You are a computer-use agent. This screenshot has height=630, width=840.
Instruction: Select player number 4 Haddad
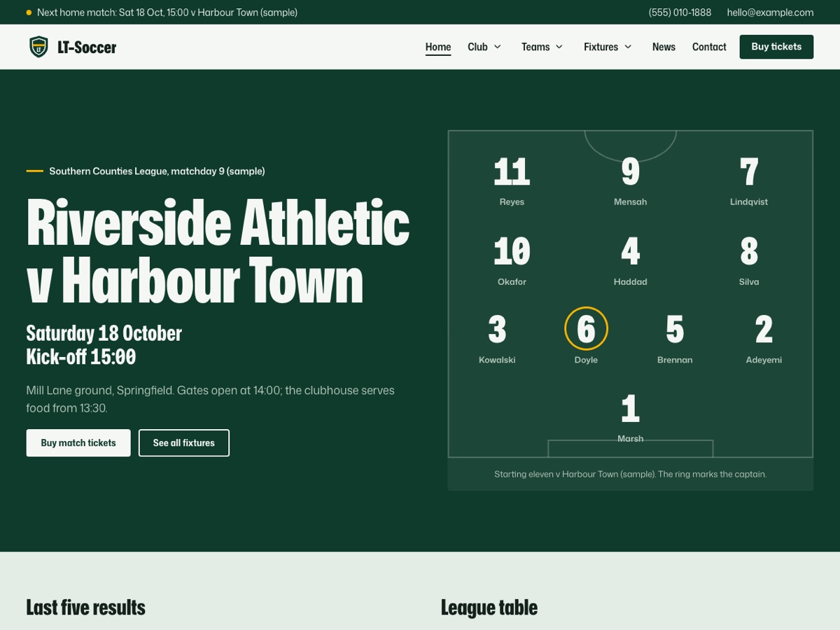(630, 260)
